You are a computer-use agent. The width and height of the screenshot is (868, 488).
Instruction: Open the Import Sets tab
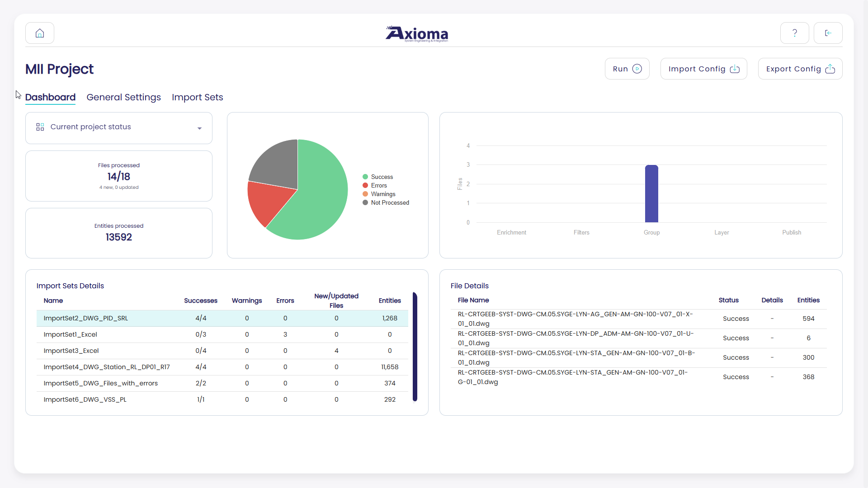pos(197,97)
